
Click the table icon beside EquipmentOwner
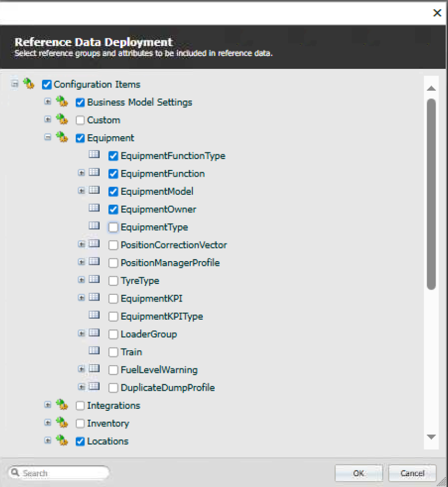coord(94,208)
